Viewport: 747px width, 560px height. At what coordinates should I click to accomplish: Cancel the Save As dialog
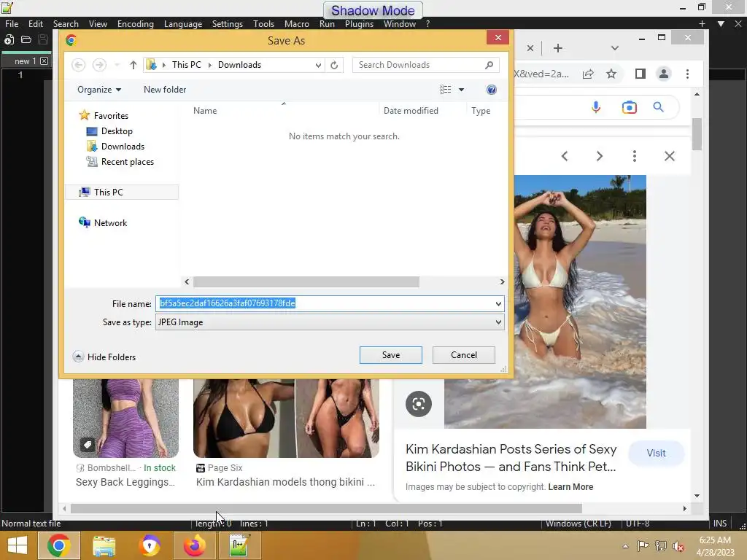pyautogui.click(x=463, y=355)
